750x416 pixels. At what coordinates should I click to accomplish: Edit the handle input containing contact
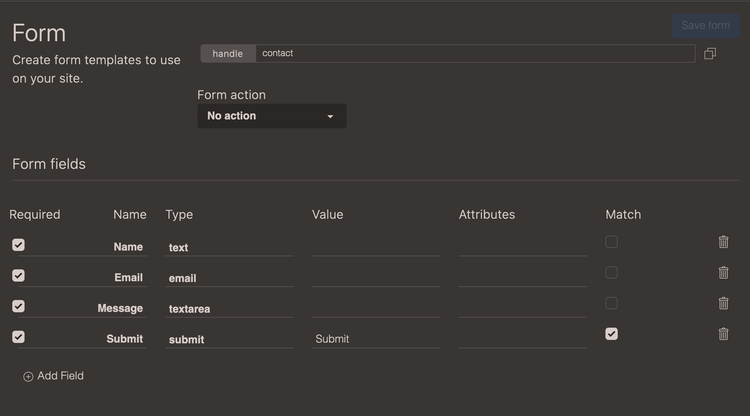(474, 53)
